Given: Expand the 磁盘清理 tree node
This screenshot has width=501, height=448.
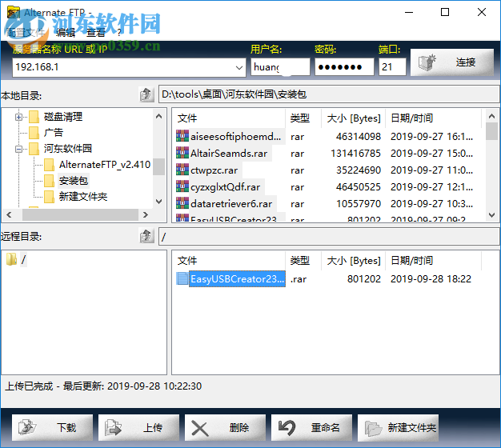Looking at the screenshot, I should 19,117.
